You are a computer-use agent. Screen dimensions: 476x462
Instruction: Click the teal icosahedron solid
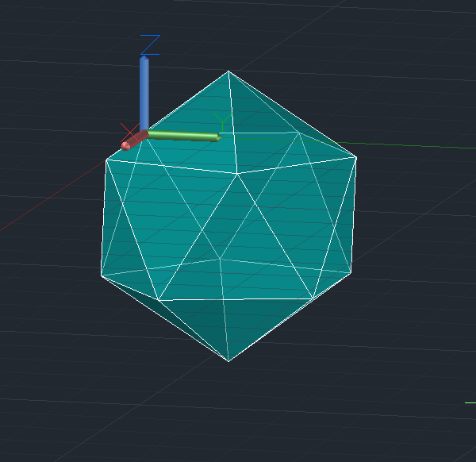click(228, 216)
